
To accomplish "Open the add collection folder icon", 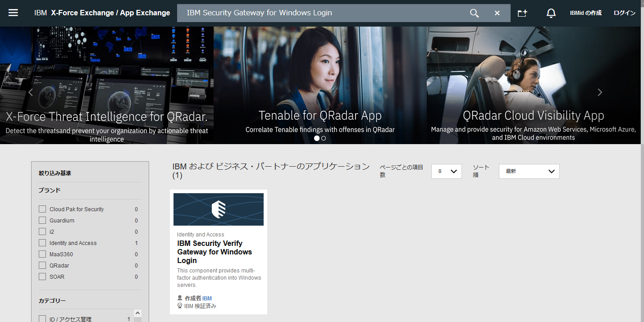I will (x=522, y=13).
